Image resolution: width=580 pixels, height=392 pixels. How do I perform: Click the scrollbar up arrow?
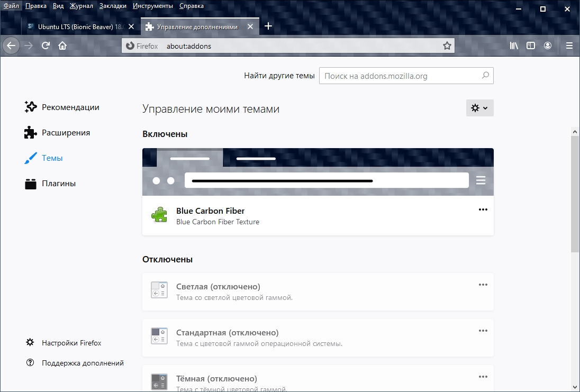[x=575, y=132]
